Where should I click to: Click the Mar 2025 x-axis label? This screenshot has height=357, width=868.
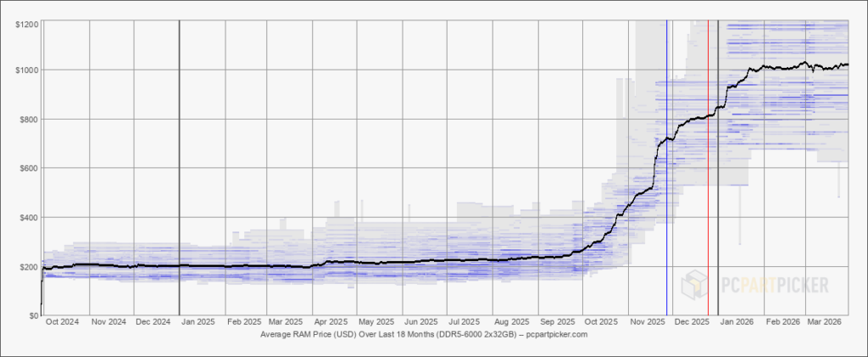click(286, 322)
